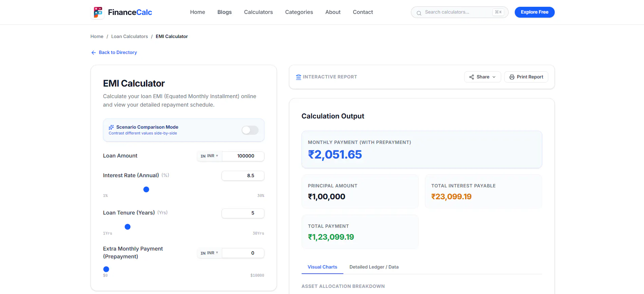Click the search magnifier icon
The height and width of the screenshot is (294, 644).
tap(419, 13)
